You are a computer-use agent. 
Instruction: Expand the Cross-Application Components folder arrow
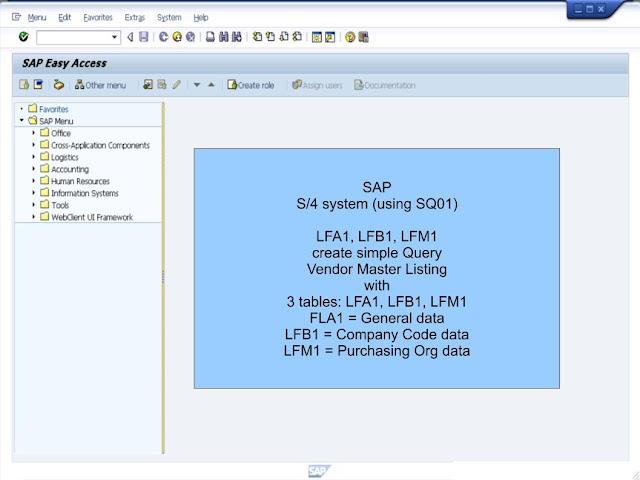(33, 144)
